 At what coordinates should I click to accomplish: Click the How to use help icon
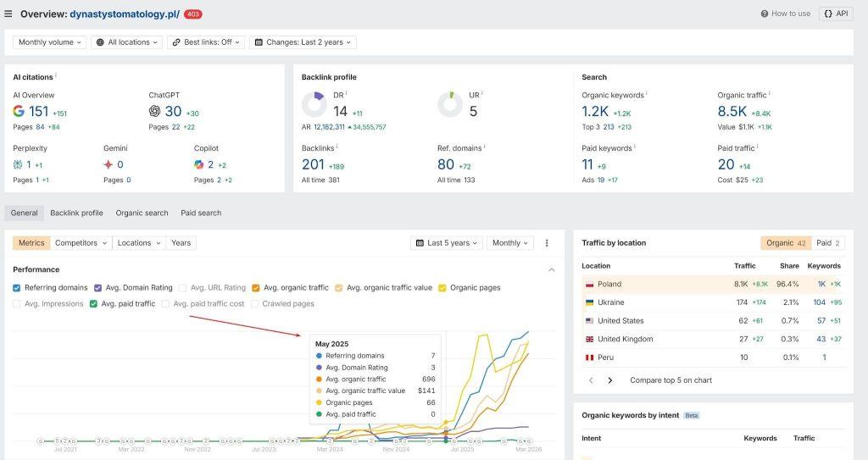(764, 14)
